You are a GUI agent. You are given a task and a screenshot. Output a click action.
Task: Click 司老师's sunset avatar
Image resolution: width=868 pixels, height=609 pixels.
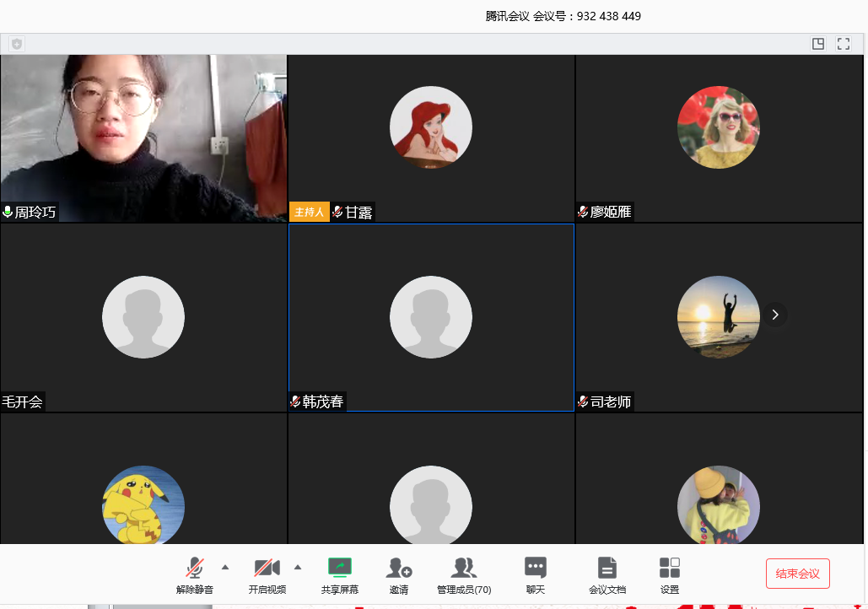(719, 317)
